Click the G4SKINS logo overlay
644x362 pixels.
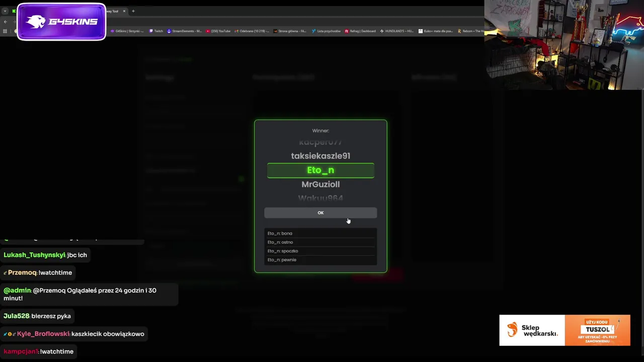coord(61,22)
